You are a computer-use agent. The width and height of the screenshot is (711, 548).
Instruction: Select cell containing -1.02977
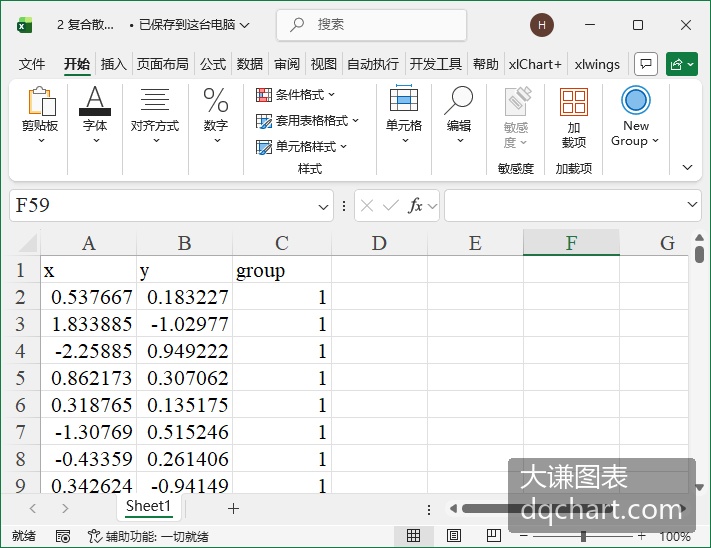point(185,324)
